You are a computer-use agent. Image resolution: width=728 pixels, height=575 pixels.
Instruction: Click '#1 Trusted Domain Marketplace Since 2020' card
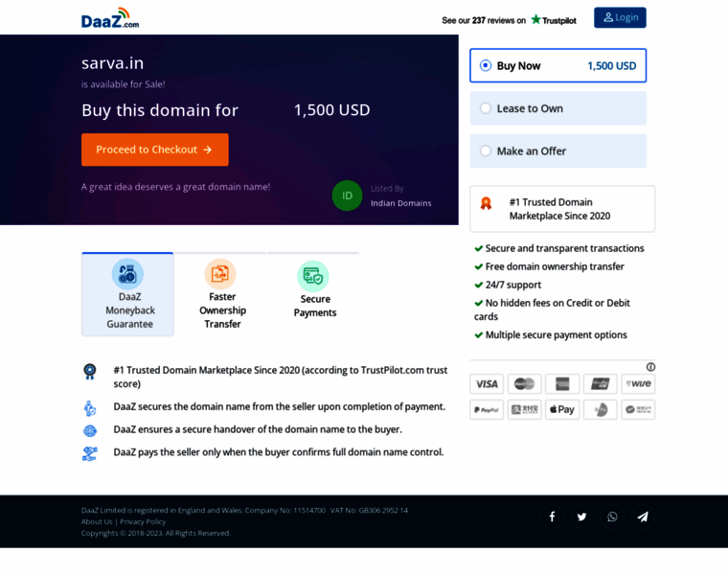[562, 209]
